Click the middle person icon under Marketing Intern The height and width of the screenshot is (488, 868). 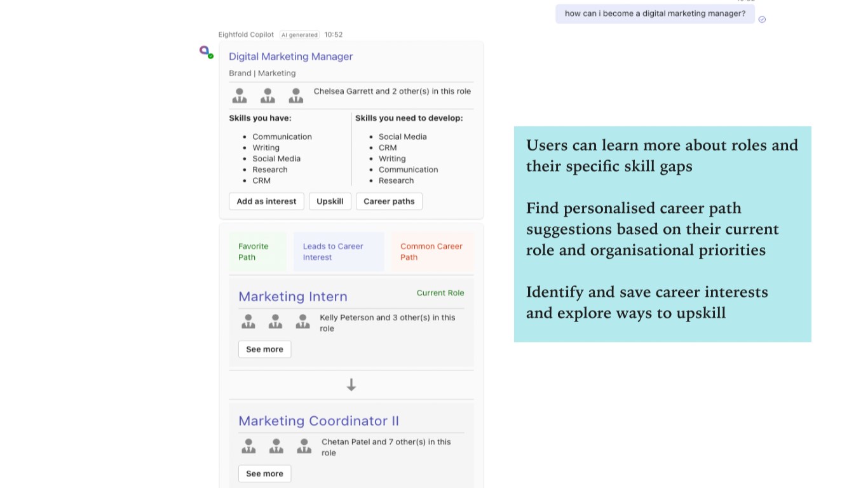point(275,322)
